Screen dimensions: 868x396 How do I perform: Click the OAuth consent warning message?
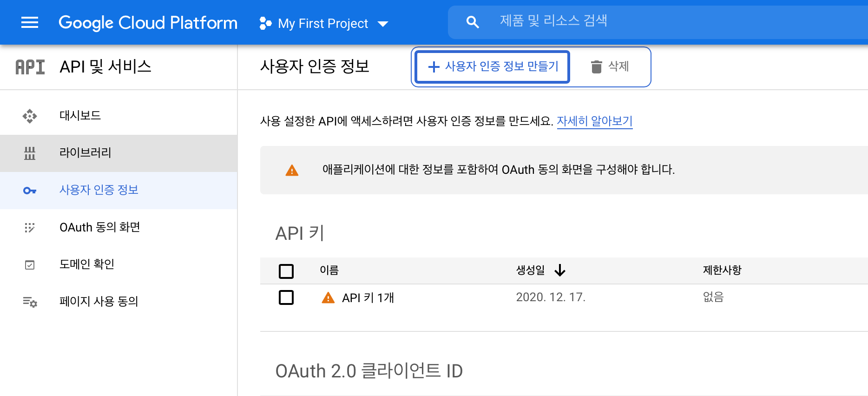(499, 170)
